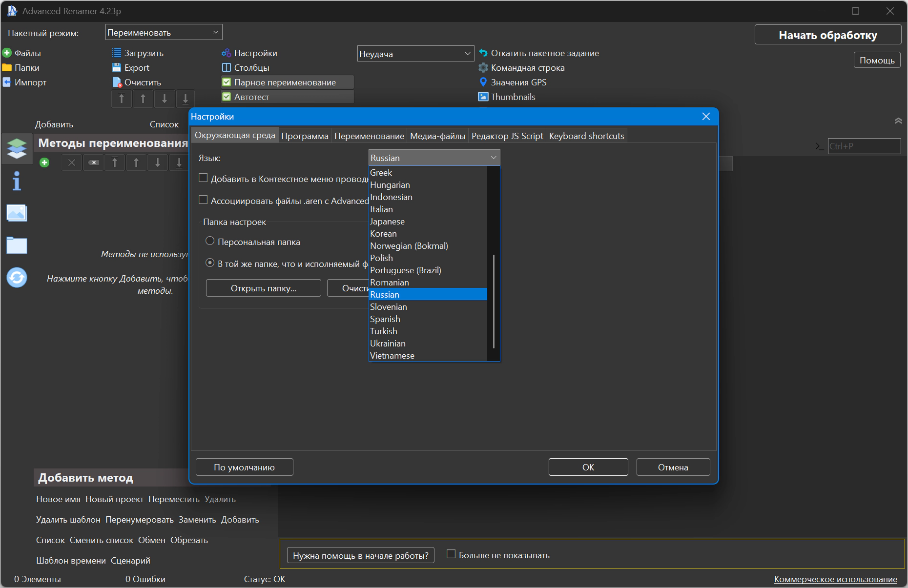
Task: Click the Командная строка gear icon
Action: pos(483,67)
